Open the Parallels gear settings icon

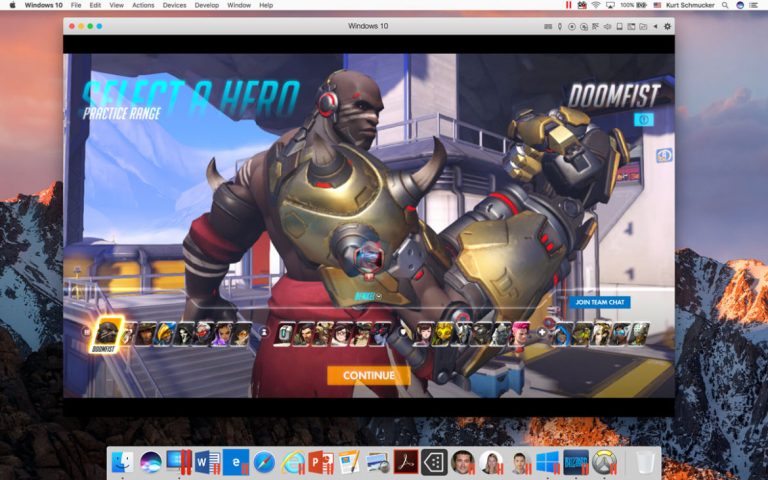667,26
